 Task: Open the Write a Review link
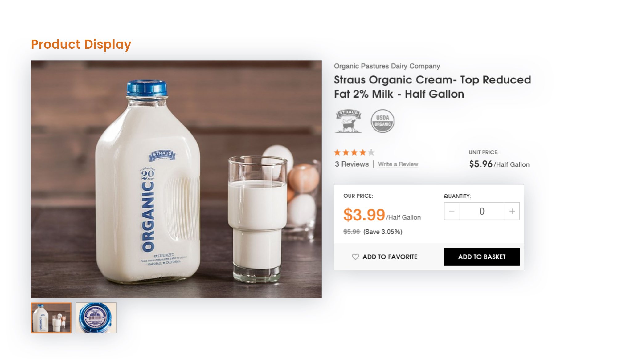pos(398,164)
